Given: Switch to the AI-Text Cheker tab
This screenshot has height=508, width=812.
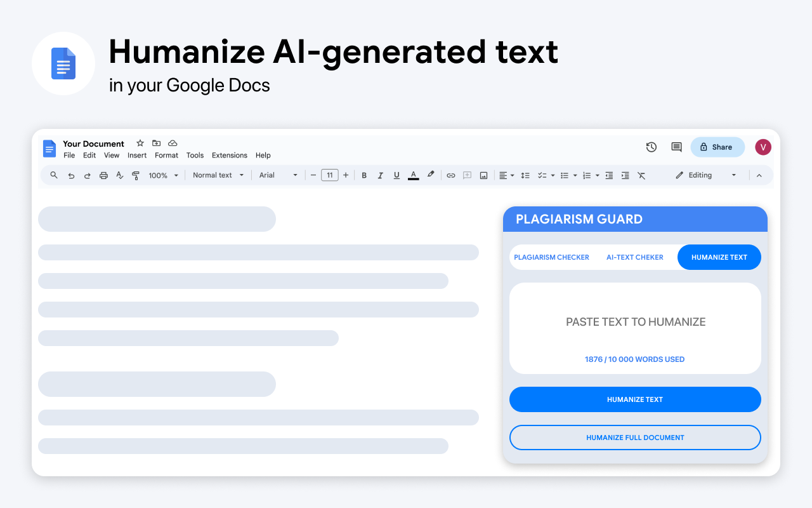Looking at the screenshot, I should tap(635, 257).
